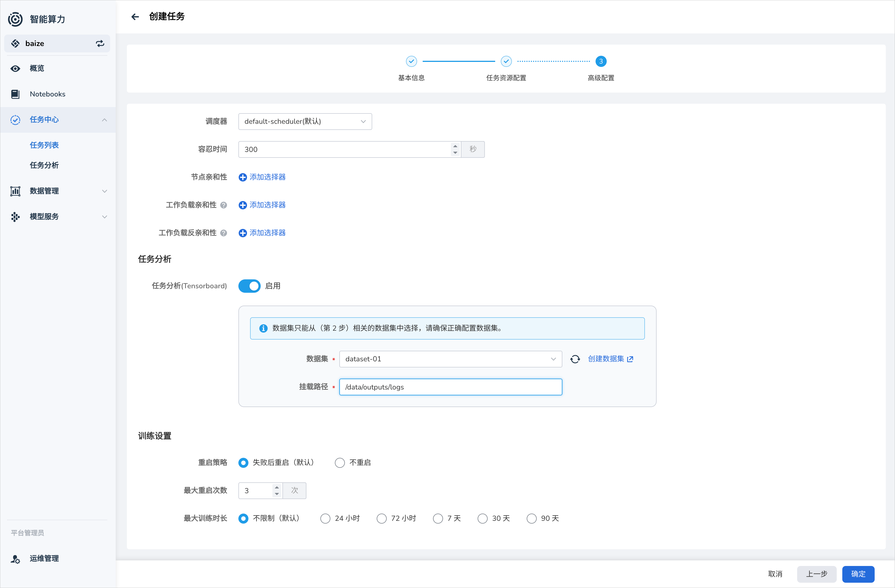The height and width of the screenshot is (588, 895).
Task: Decrease 最大重启次数 with the down arrow
Action: (x=277, y=494)
